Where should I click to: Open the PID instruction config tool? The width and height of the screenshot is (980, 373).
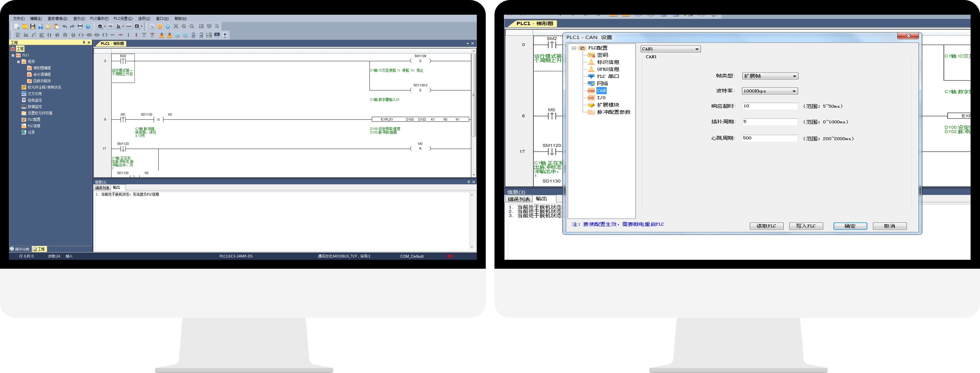click(111, 26)
